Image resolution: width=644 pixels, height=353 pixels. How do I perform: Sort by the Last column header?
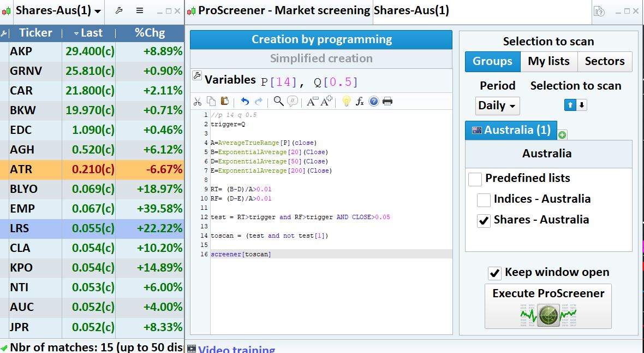coord(89,33)
